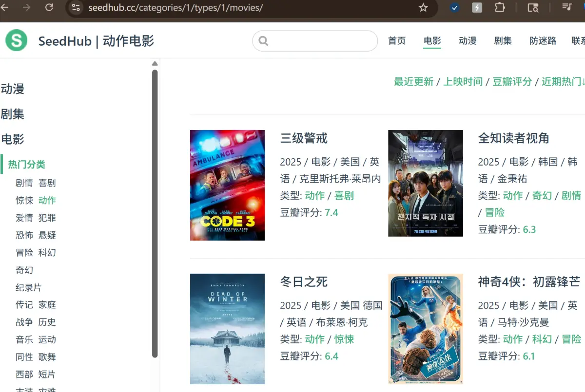Select 防迷路 from the top menu
The width and height of the screenshot is (585, 392).
pos(543,41)
